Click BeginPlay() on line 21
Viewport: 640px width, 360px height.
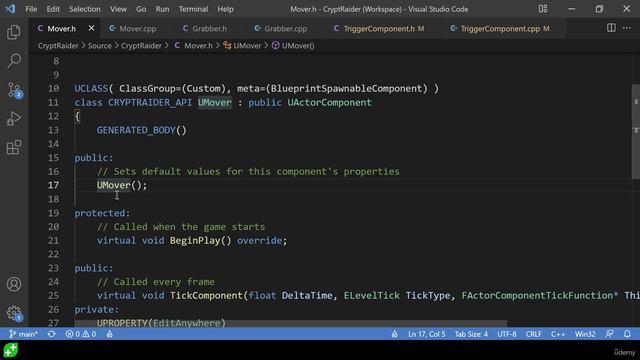click(200, 240)
